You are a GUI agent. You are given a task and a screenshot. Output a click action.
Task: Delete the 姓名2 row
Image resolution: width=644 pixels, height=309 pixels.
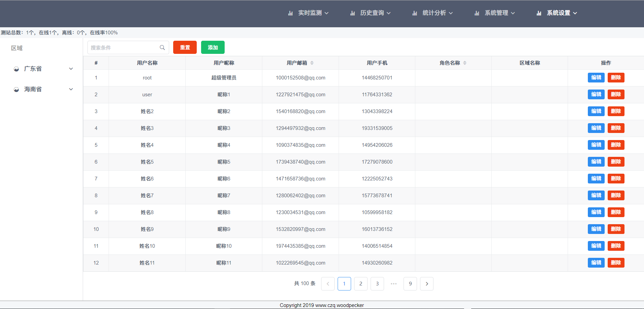pyautogui.click(x=616, y=111)
